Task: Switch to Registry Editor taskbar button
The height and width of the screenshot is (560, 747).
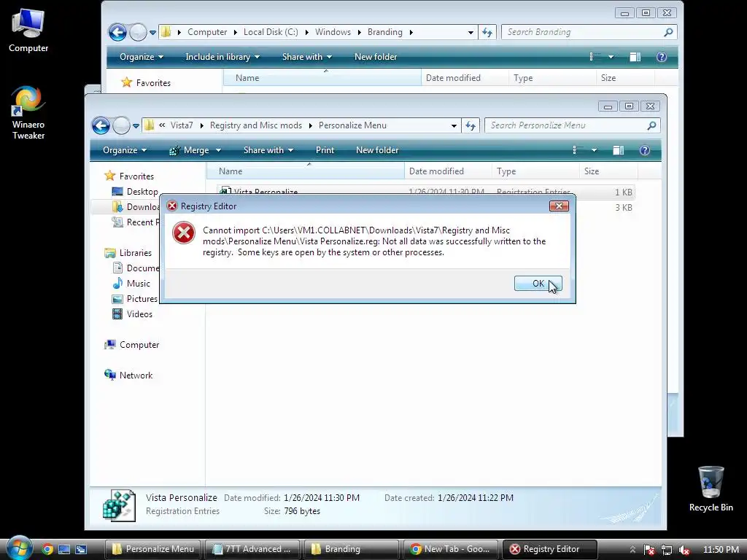Action: coord(550,549)
